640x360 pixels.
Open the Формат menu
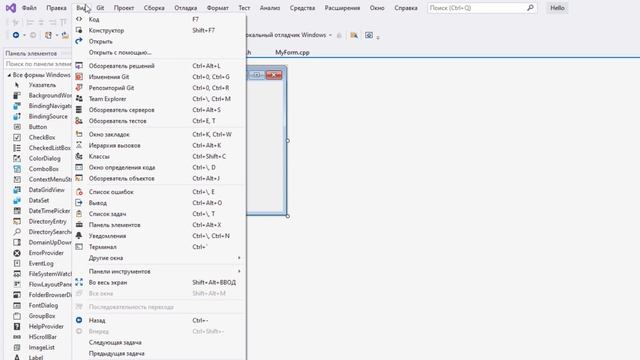click(218, 8)
